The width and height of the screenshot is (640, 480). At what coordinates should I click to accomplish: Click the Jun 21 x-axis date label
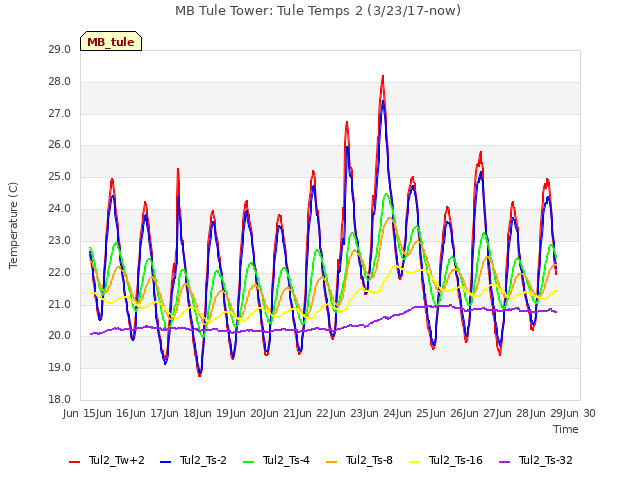[280, 413]
